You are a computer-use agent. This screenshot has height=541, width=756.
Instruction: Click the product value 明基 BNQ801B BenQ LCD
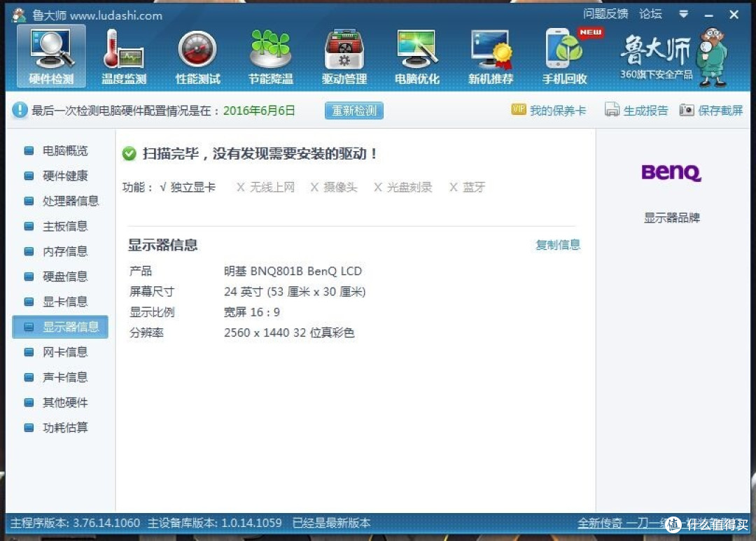(x=293, y=271)
